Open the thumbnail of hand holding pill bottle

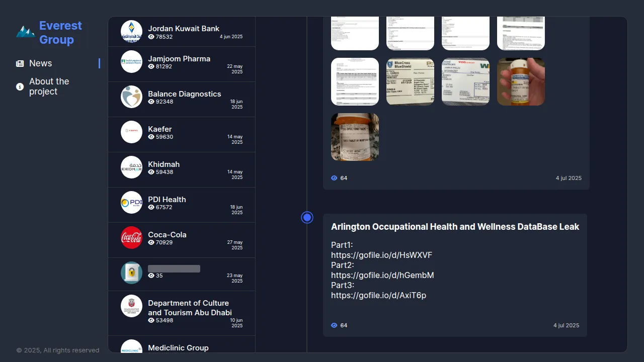tap(521, 81)
